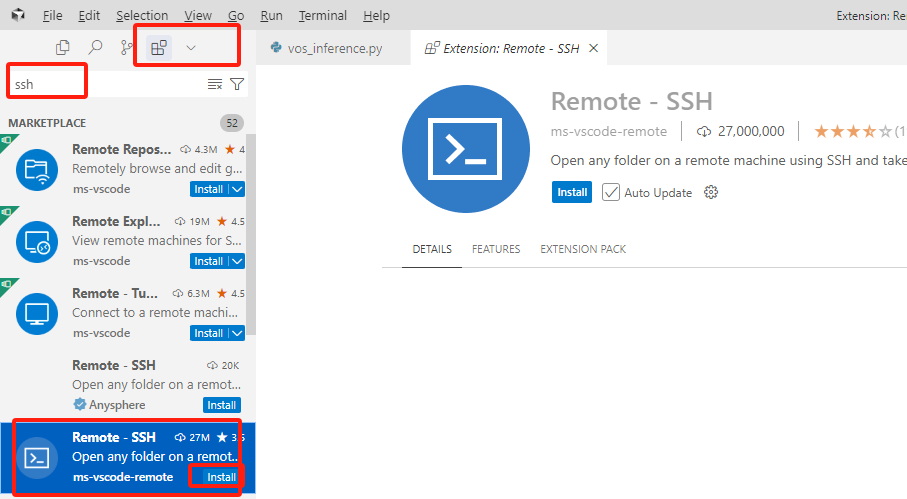Image resolution: width=907 pixels, height=499 pixels.
Task: Open the extension manage gear icon
Action: (x=711, y=193)
